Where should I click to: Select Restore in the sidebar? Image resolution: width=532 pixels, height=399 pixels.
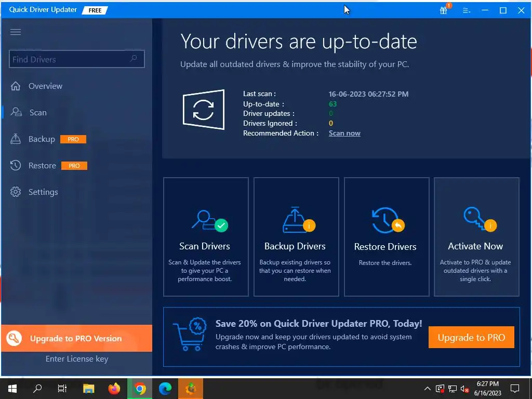[42, 165]
